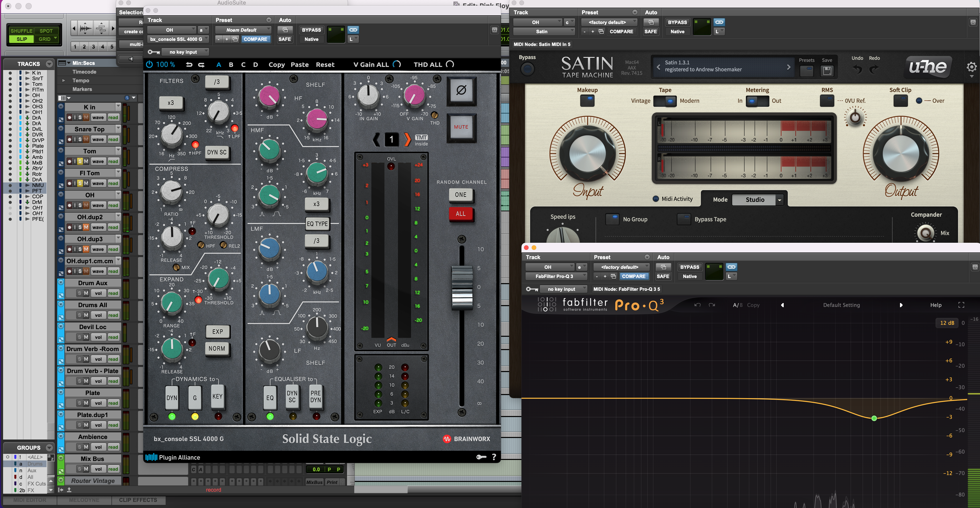
Task: Click Random Channel ALL button
Action: coord(461,214)
